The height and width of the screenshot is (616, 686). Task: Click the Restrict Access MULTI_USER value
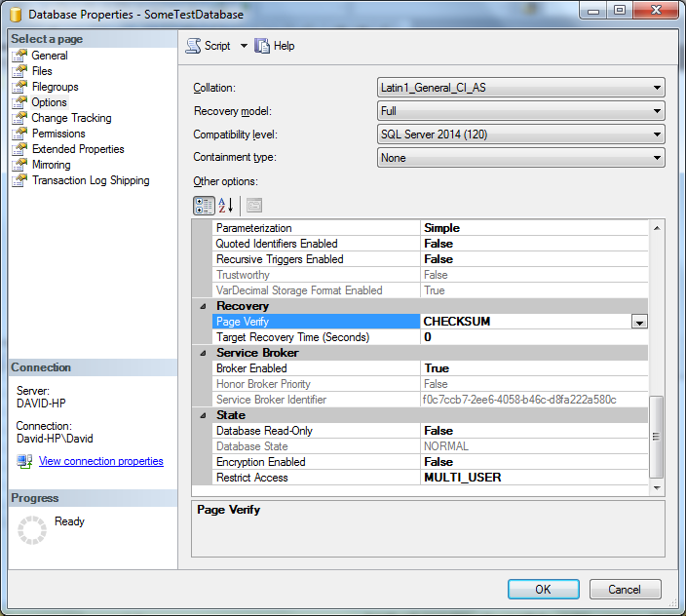pyautogui.click(x=463, y=478)
